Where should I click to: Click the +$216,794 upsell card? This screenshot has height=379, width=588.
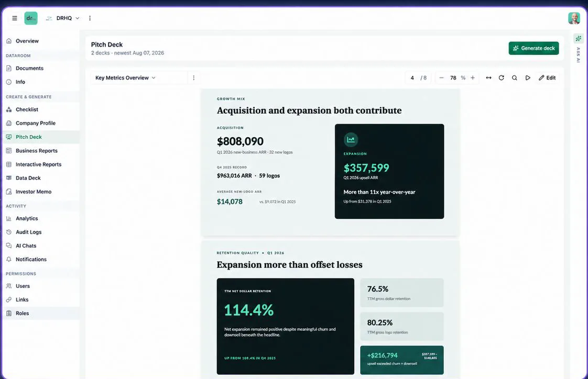point(401,360)
